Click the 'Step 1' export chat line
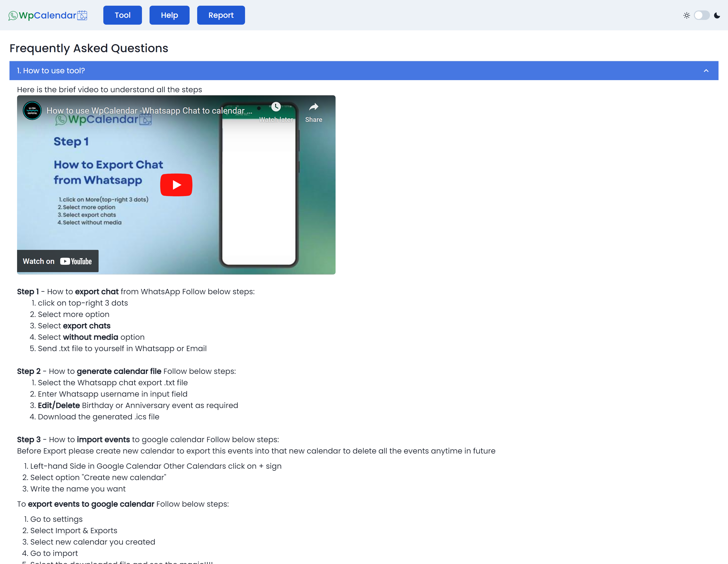Image resolution: width=728 pixels, height=564 pixels. [136, 292]
